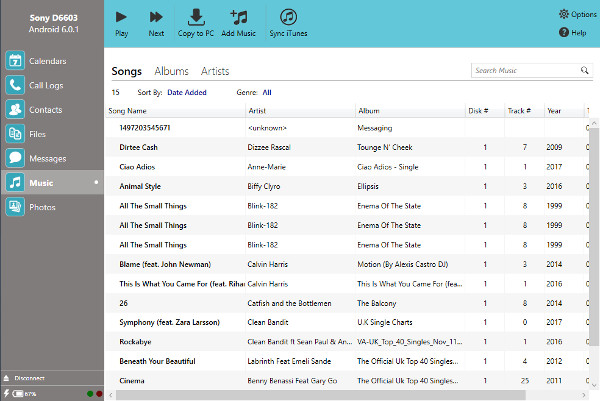This screenshot has height=401, width=600.
Task: Click the green status indicator dot
Action: (90, 394)
